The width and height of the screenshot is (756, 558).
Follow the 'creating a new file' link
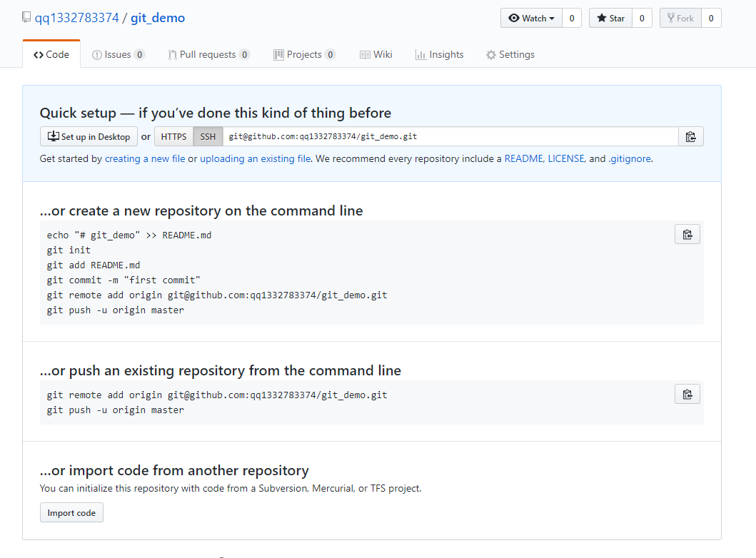point(145,159)
